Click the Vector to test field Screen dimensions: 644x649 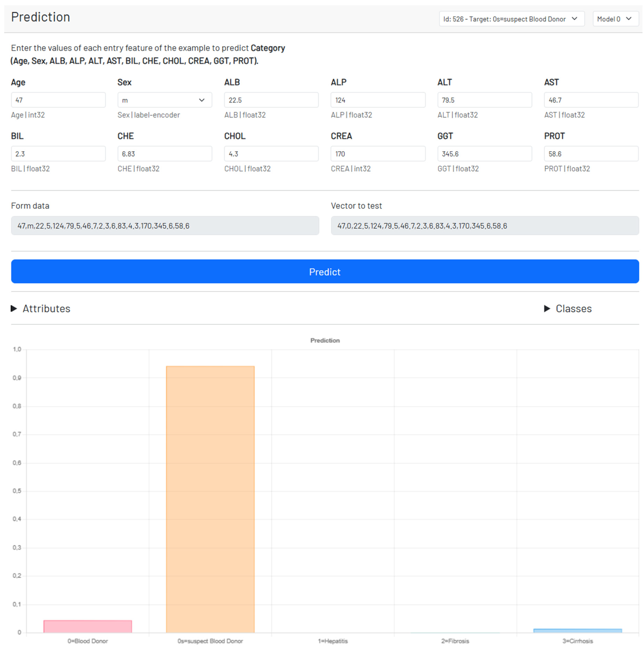click(484, 226)
